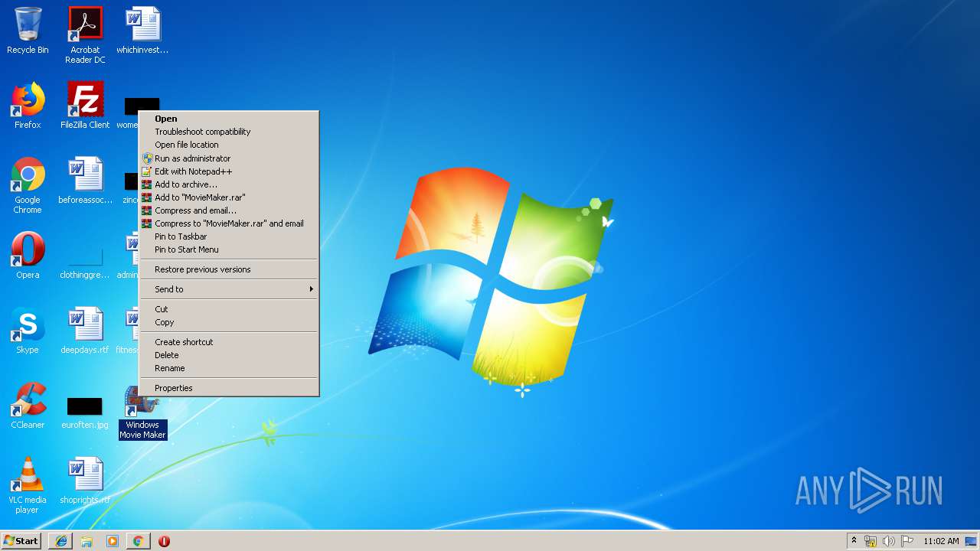Choose Rename in the context menu
Image resolution: width=980 pixels, height=551 pixels.
(x=229, y=368)
